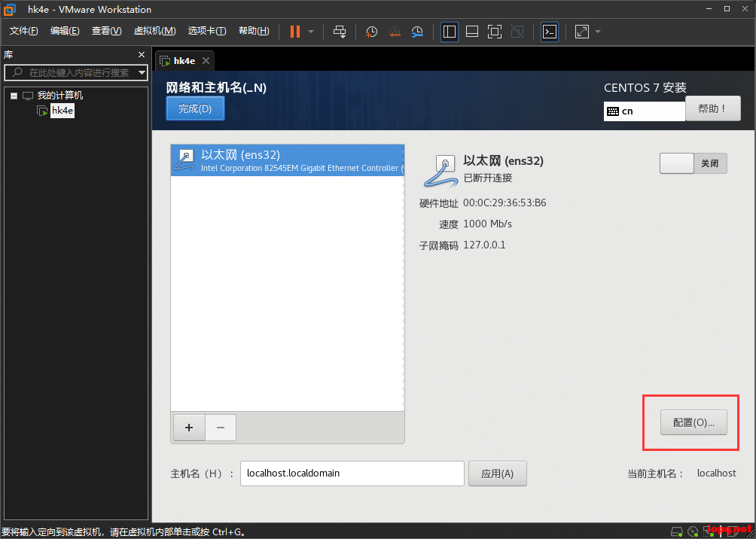The width and height of the screenshot is (756, 539).
Task: Click the hostname input field
Action: tap(352, 474)
